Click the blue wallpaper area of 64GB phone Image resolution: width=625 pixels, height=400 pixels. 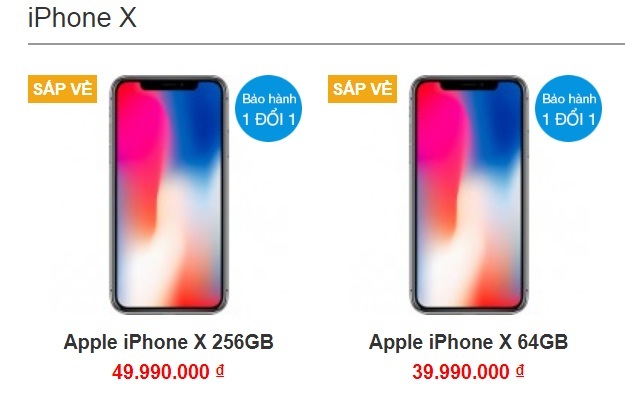coord(496,127)
